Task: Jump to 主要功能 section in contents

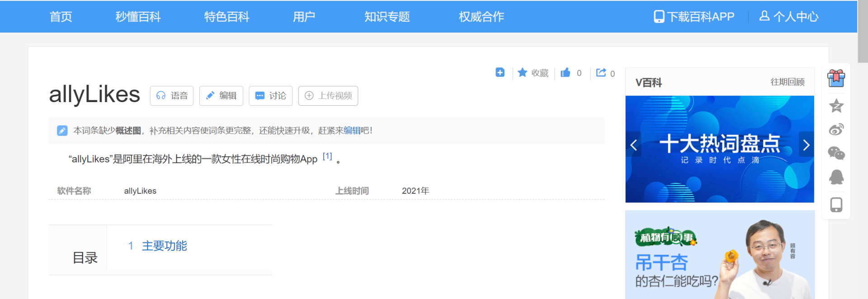Action: point(165,246)
